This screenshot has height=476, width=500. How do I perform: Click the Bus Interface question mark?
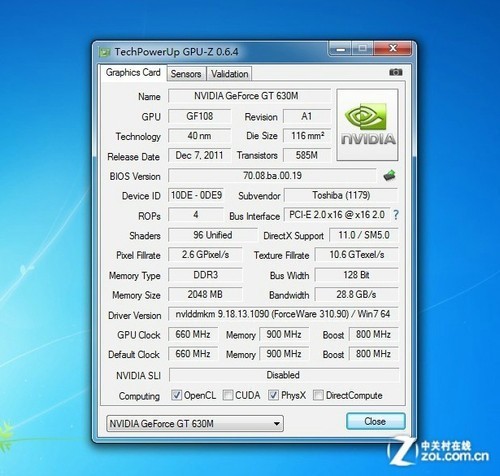point(396,215)
